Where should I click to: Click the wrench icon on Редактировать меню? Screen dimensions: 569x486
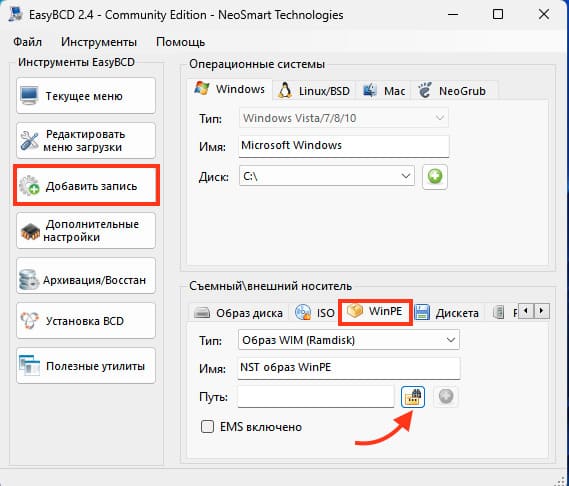(29, 140)
